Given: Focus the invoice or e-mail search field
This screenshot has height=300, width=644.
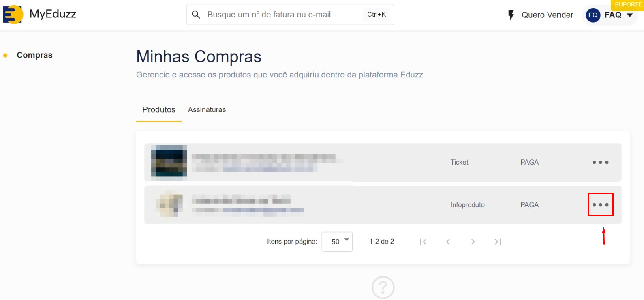Looking at the screenshot, I should click(284, 15).
